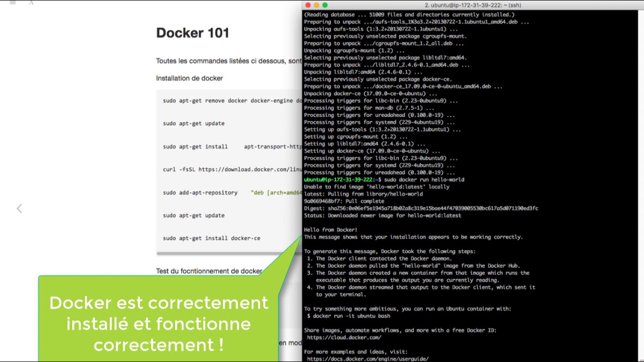
Task: Click 'Status: Downloaded newer image' line
Action: (382, 216)
